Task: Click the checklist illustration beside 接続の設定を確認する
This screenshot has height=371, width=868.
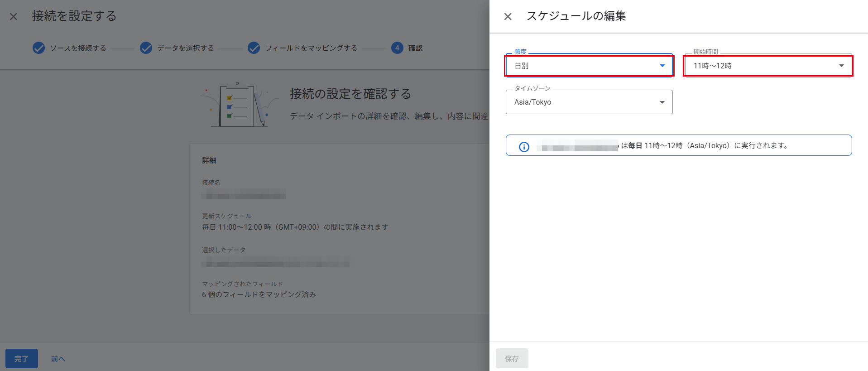Action: (x=241, y=105)
